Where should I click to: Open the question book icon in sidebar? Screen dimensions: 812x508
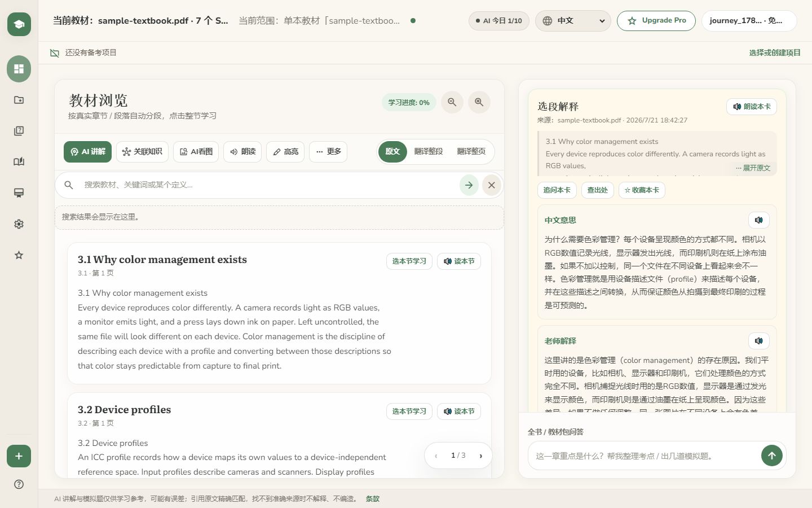click(x=19, y=131)
